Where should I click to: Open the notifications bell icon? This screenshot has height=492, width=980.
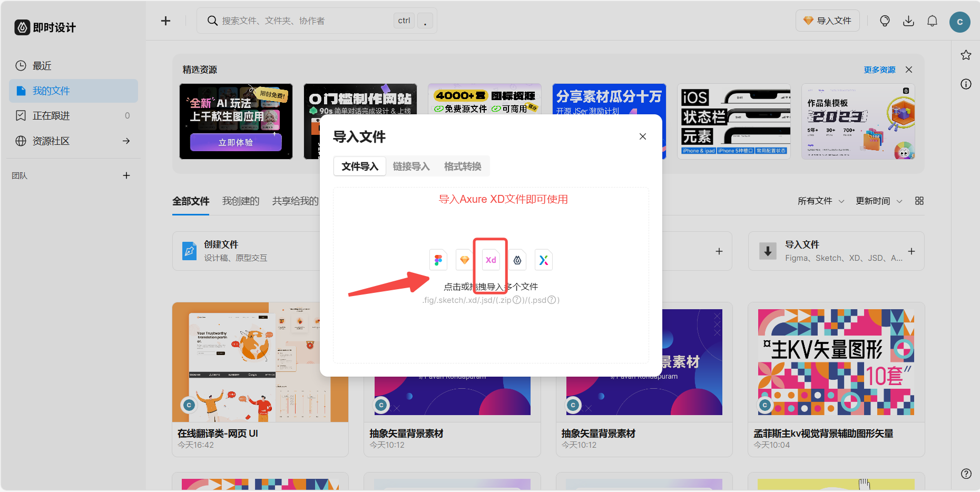point(932,21)
